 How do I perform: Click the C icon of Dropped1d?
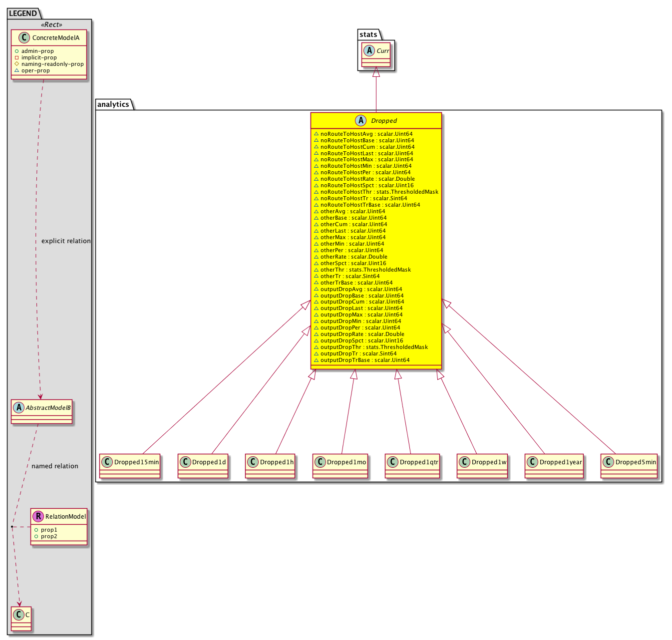pyautogui.click(x=185, y=462)
